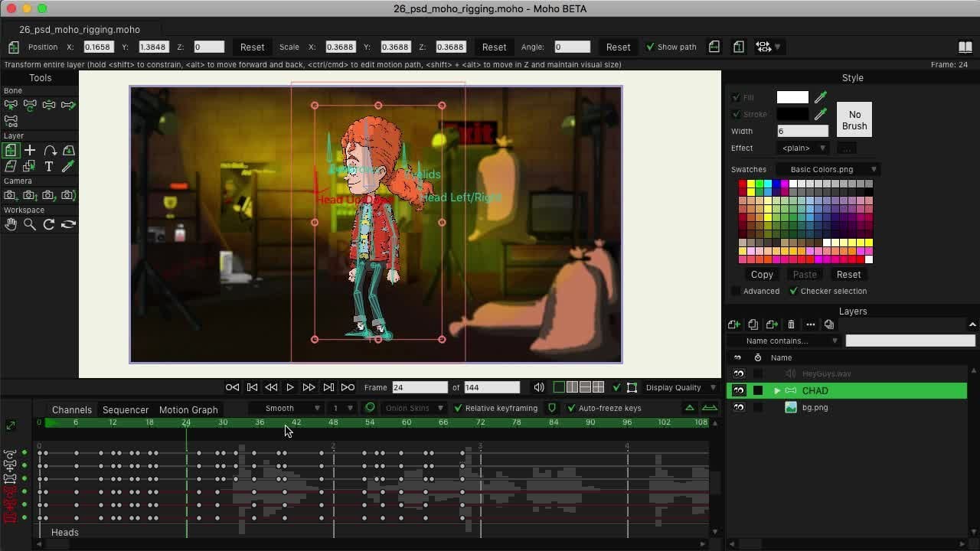Screen dimensions: 980x551
Task: Toggle the Show path checkbox
Action: point(650,47)
